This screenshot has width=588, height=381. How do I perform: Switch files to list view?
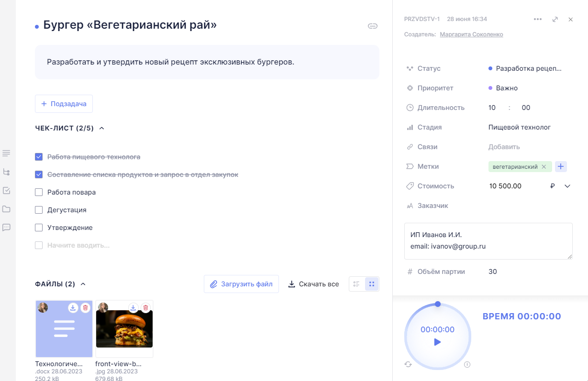[356, 284]
